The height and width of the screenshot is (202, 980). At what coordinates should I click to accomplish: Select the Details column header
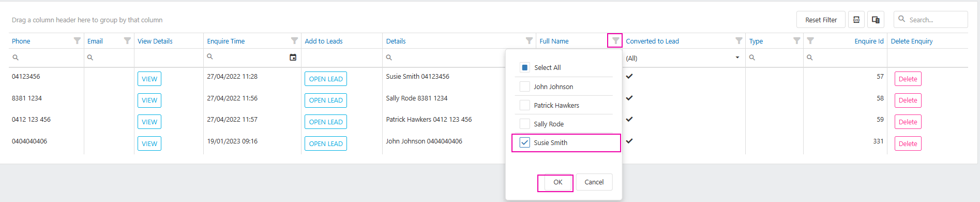(x=396, y=41)
